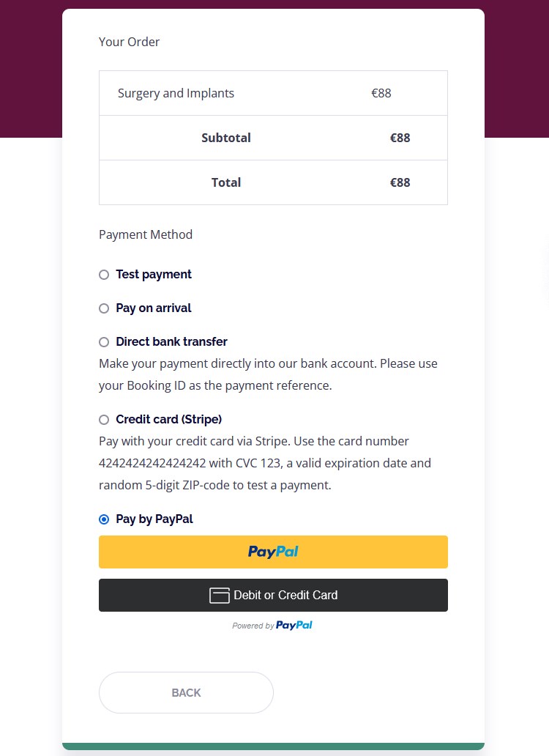The image size is (549, 756).
Task: Click the Credit card (Stripe) label
Action: (x=168, y=420)
